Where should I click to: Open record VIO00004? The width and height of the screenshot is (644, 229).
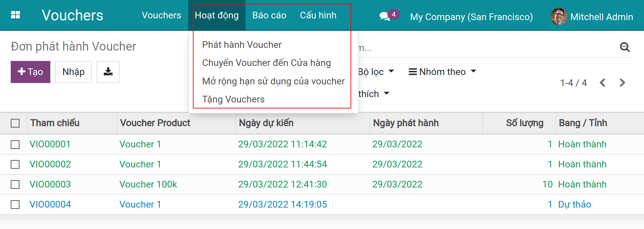[50, 205]
